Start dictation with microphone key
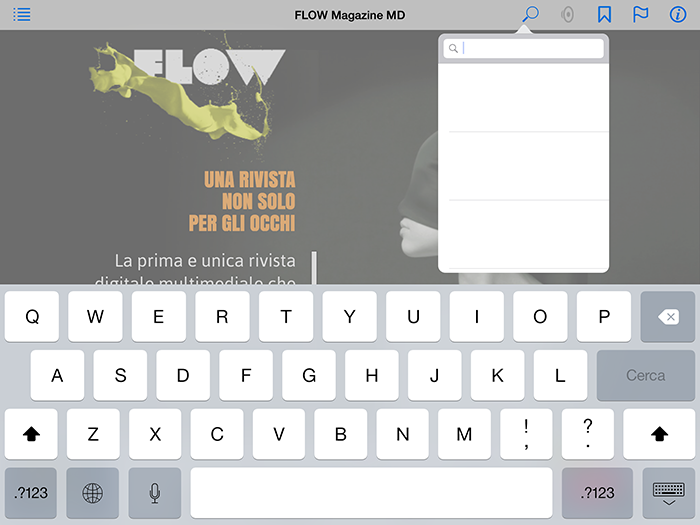 (x=154, y=493)
